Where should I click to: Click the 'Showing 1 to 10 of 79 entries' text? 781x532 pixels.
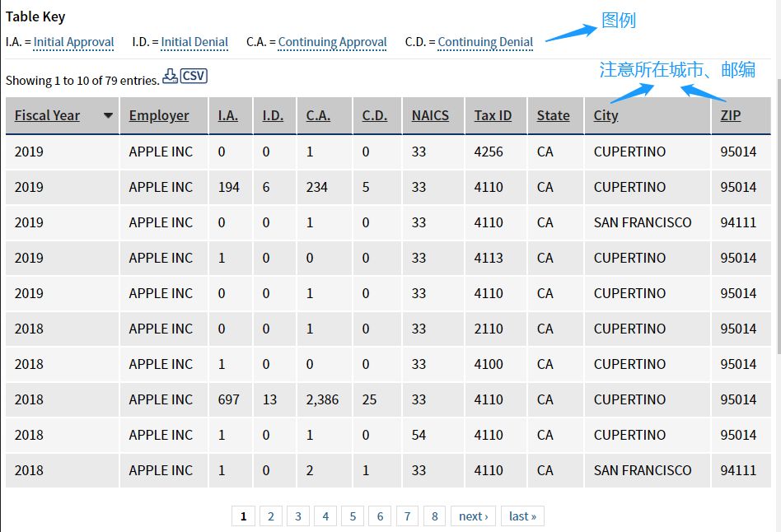coord(82,80)
